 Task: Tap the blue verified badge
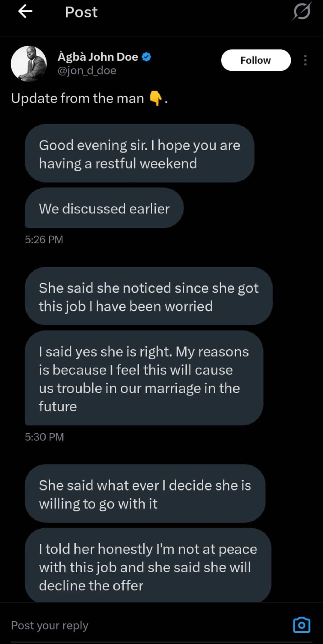146,57
